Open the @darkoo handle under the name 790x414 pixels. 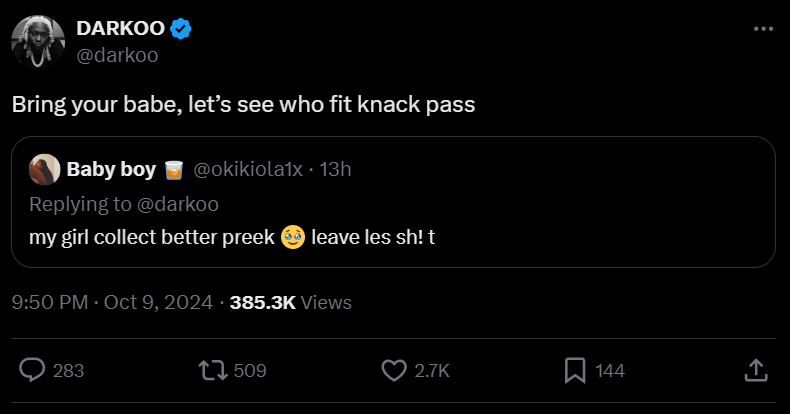117,56
